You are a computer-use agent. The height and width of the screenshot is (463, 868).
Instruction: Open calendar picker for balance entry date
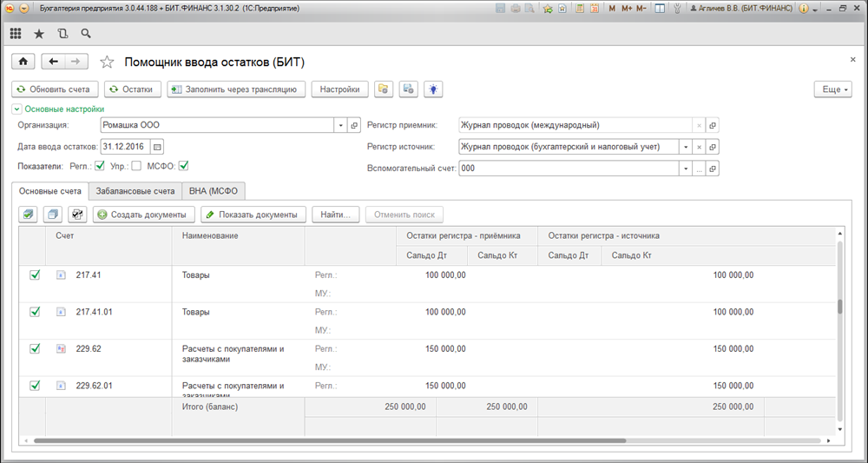tap(157, 146)
